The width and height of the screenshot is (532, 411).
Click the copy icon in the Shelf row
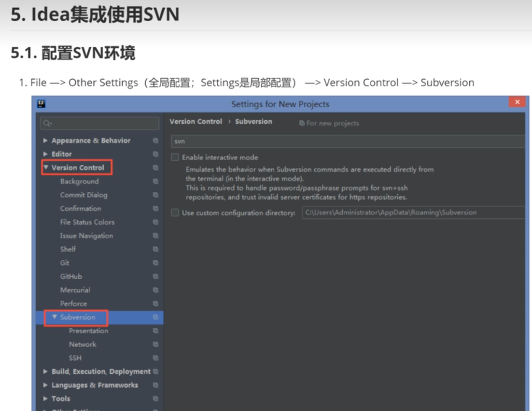pos(156,249)
